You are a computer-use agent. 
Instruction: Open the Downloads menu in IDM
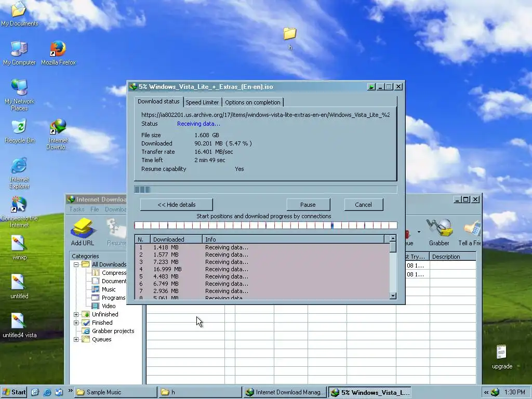pyautogui.click(x=115, y=209)
